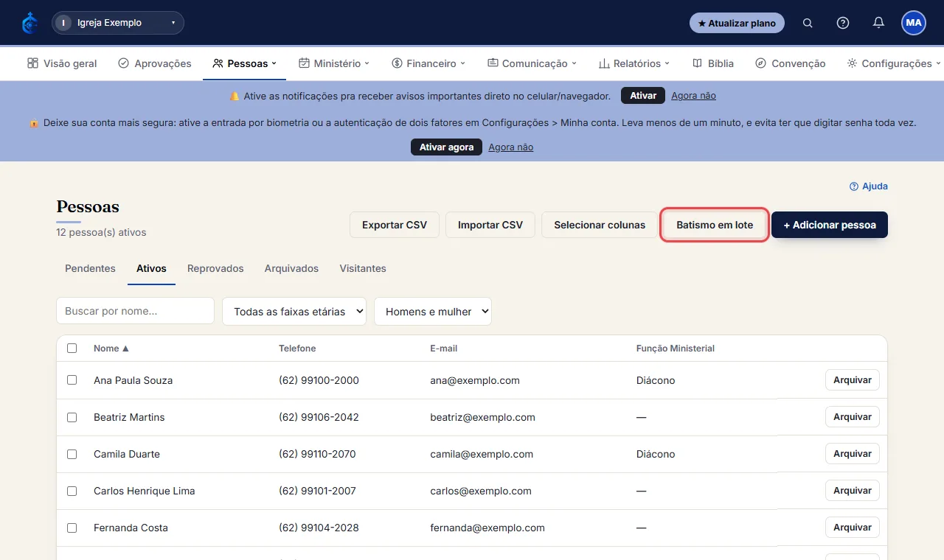Check the box for Fernanda Costa
The height and width of the screenshot is (560, 944).
point(72,528)
